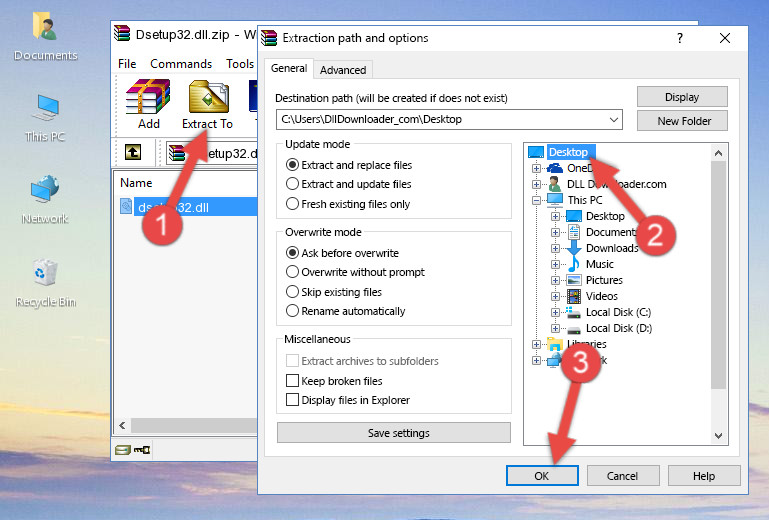Screen dimensions: 769x520
Task: Select the dsetup32.dll file row
Action: (189, 208)
